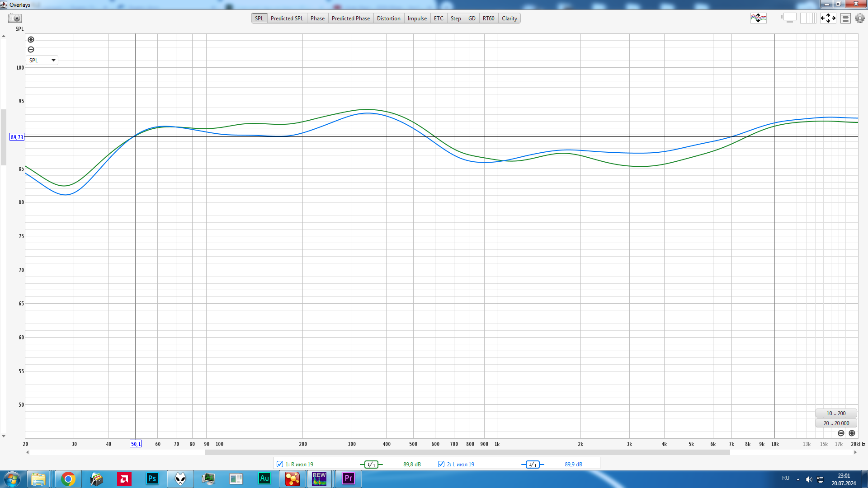Image resolution: width=868 pixels, height=488 pixels.
Task: Click horizontal zoom in icon near frequency buttons
Action: pos(852,433)
